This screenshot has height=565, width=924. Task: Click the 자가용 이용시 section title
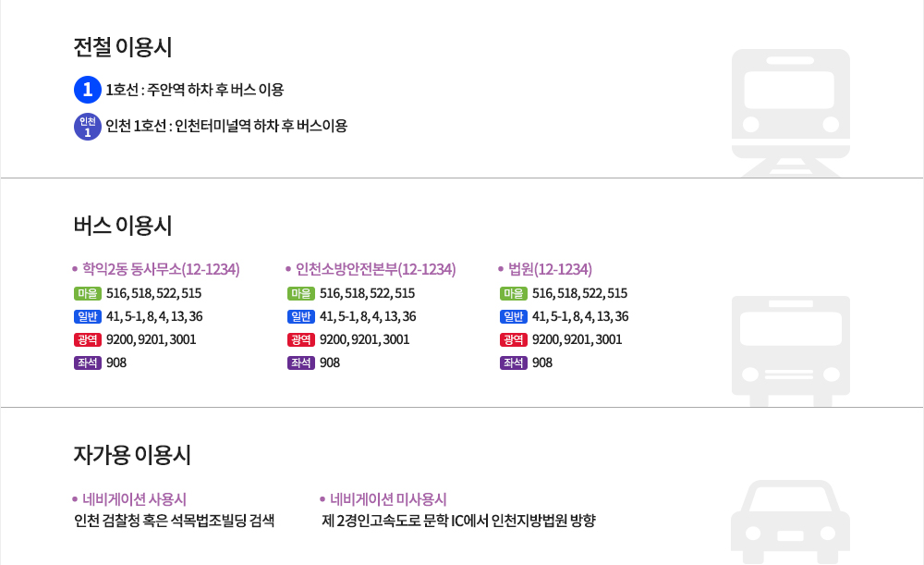coord(132,455)
